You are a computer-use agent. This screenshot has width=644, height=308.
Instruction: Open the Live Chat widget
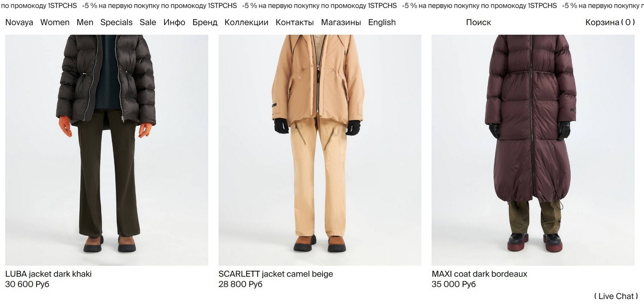click(616, 296)
